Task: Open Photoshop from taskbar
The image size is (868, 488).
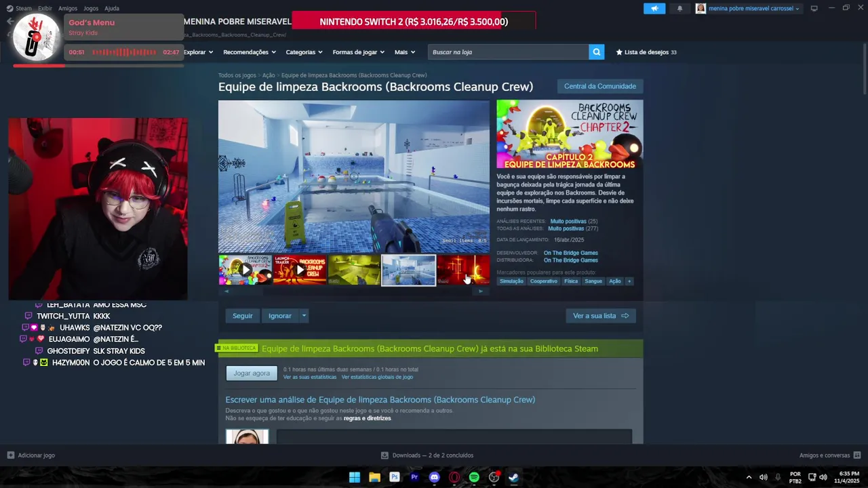Action: tap(394, 477)
